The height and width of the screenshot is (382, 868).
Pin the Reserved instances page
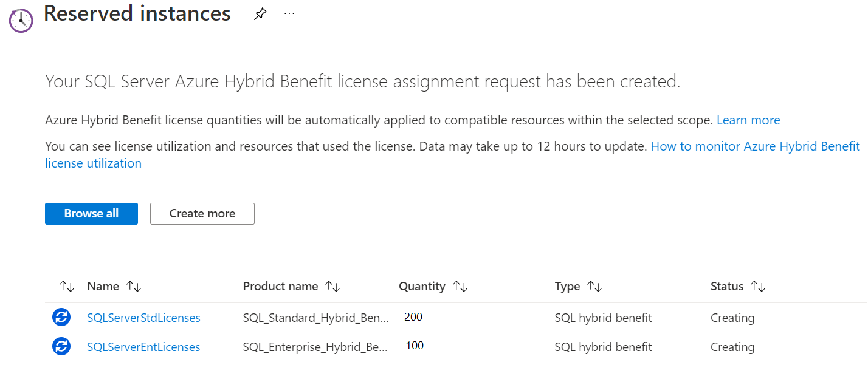click(x=260, y=15)
